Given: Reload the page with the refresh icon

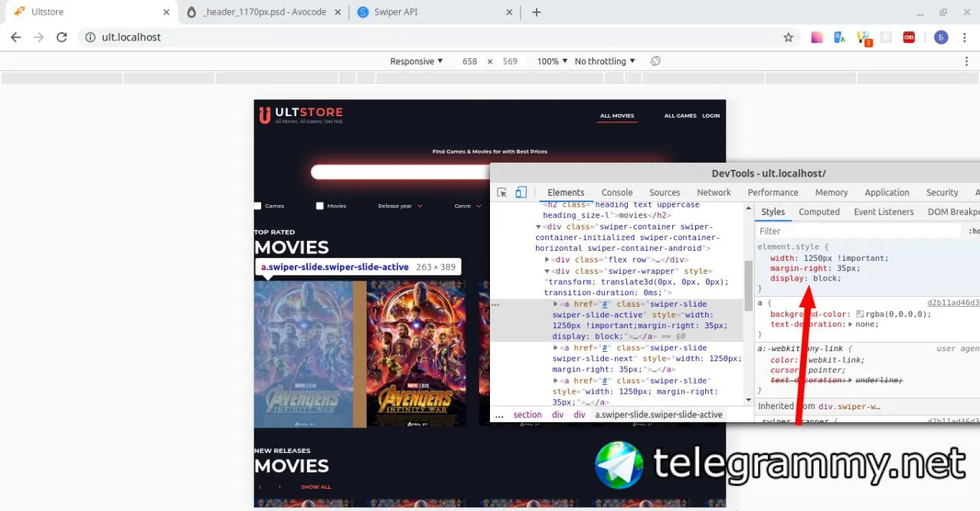Looking at the screenshot, I should (62, 37).
